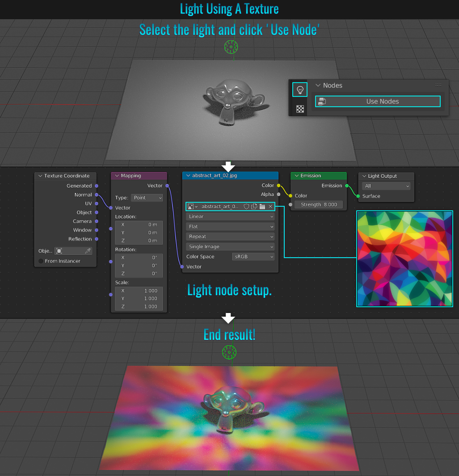Open the Light data properties tab icon

(x=300, y=90)
